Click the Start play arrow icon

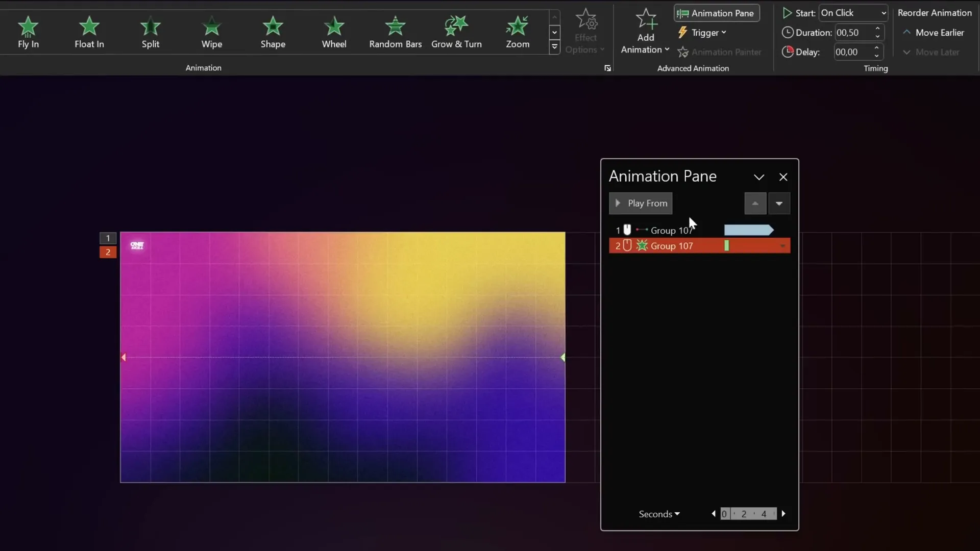(787, 13)
